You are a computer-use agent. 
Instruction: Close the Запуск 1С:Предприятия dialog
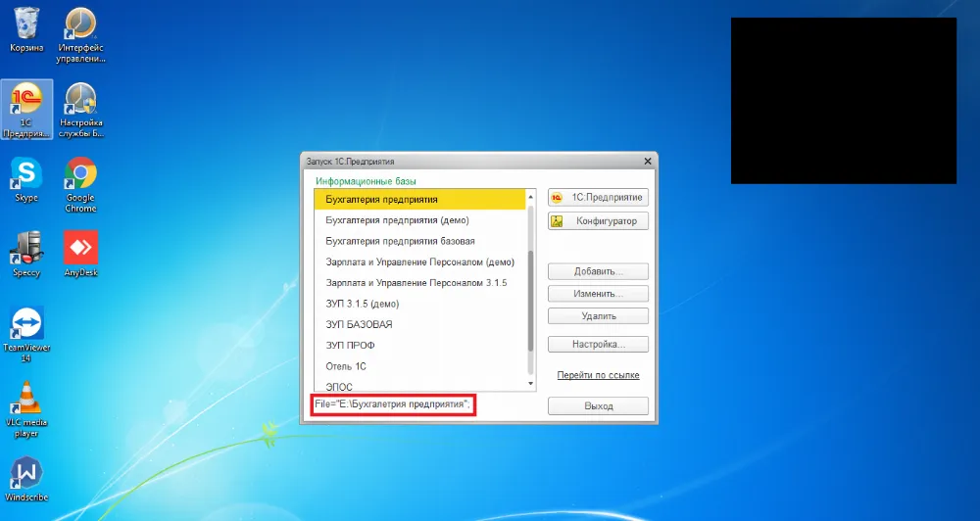pyautogui.click(x=648, y=162)
